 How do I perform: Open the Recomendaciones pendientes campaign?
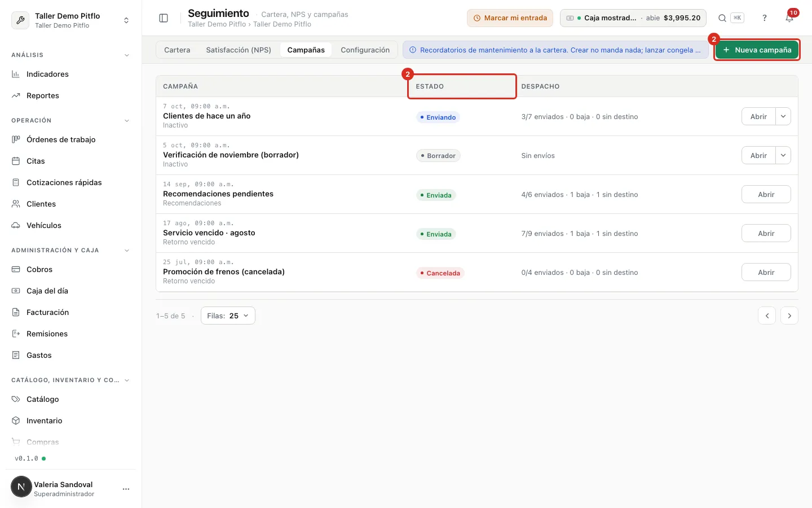coord(766,194)
